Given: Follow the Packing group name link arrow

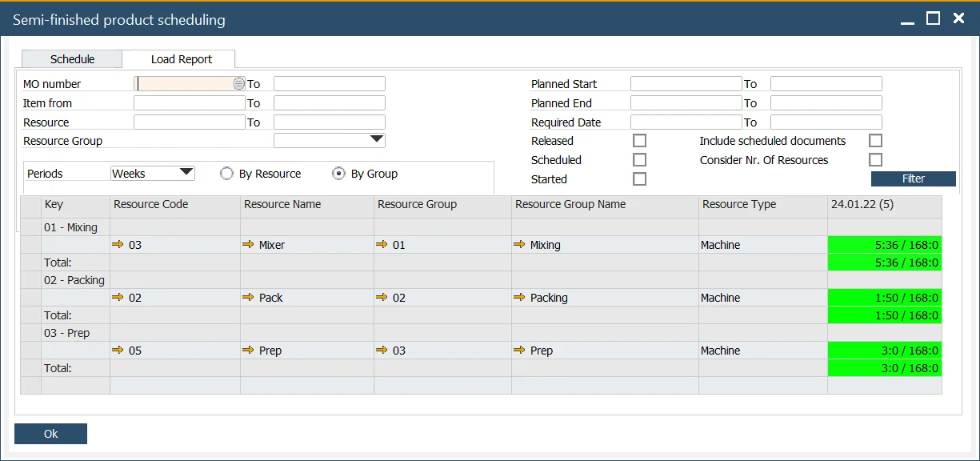Looking at the screenshot, I should click(x=520, y=298).
